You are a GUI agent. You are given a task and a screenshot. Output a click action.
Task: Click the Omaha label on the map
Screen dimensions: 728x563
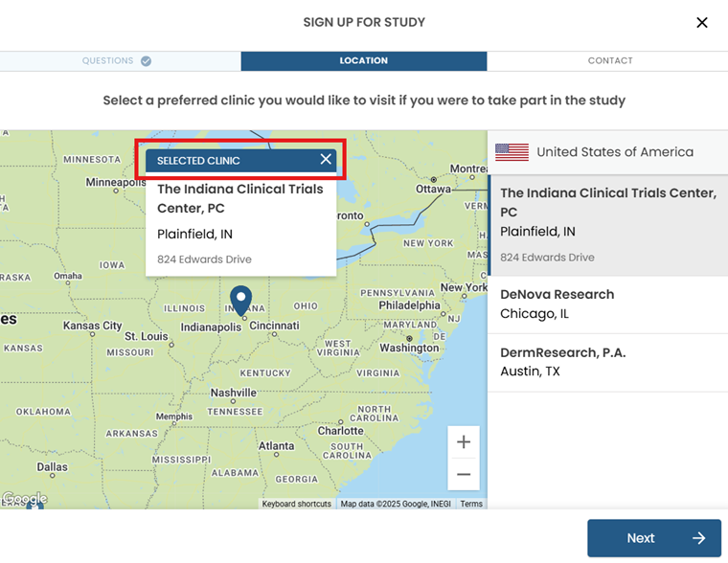click(x=68, y=276)
